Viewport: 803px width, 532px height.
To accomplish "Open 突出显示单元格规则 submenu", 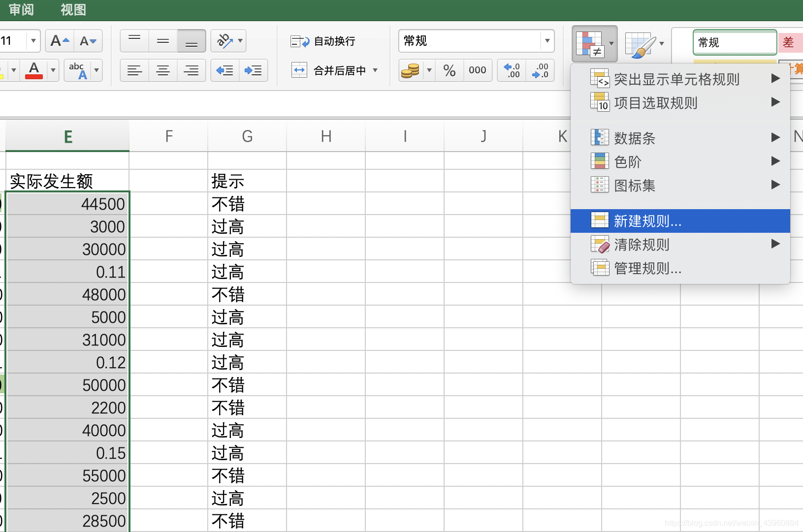I will (x=680, y=79).
